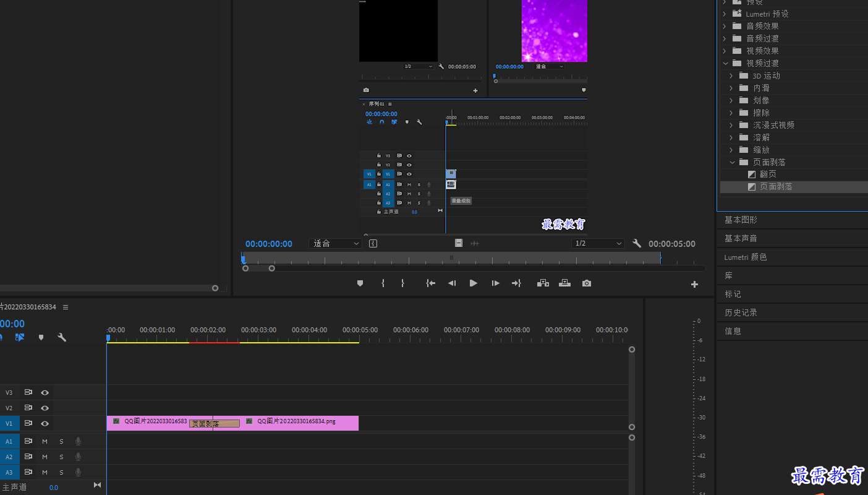
Task: Click the safe margins icon beside zoom dropdown
Action: [373, 244]
